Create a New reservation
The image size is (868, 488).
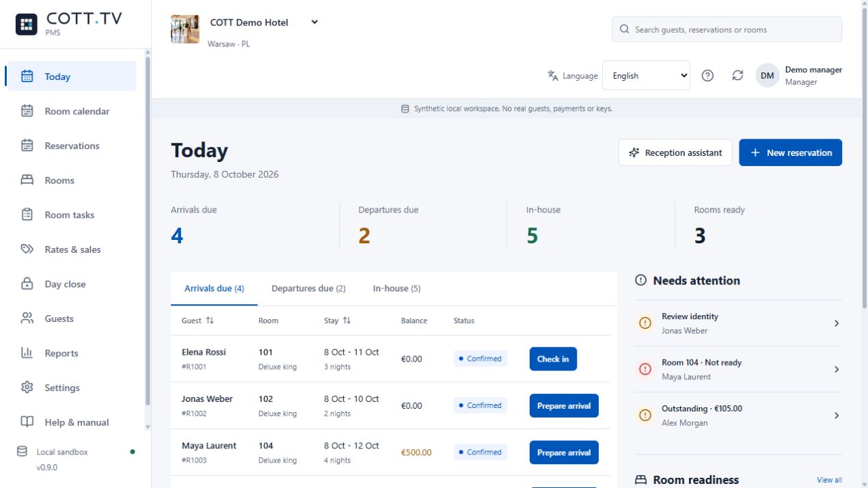coord(790,152)
